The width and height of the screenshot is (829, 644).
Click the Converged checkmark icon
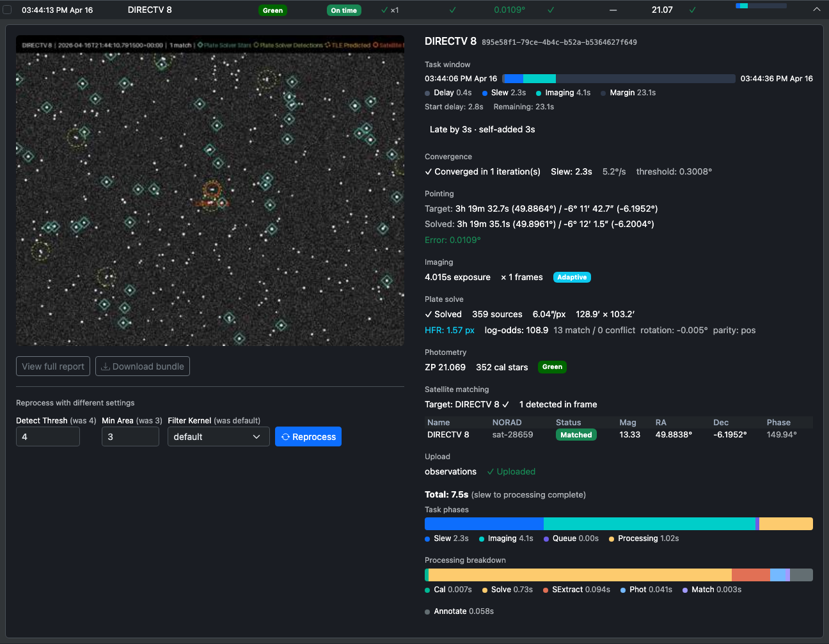(429, 171)
